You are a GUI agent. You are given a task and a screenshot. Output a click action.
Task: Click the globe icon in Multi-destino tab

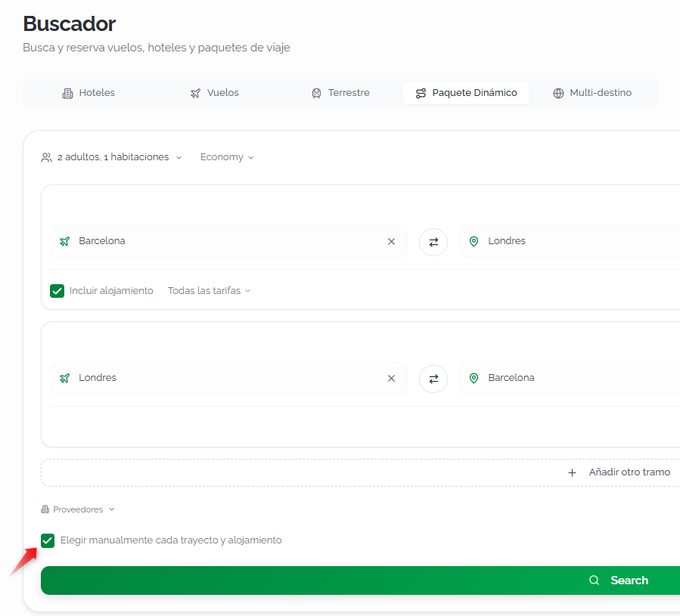558,93
